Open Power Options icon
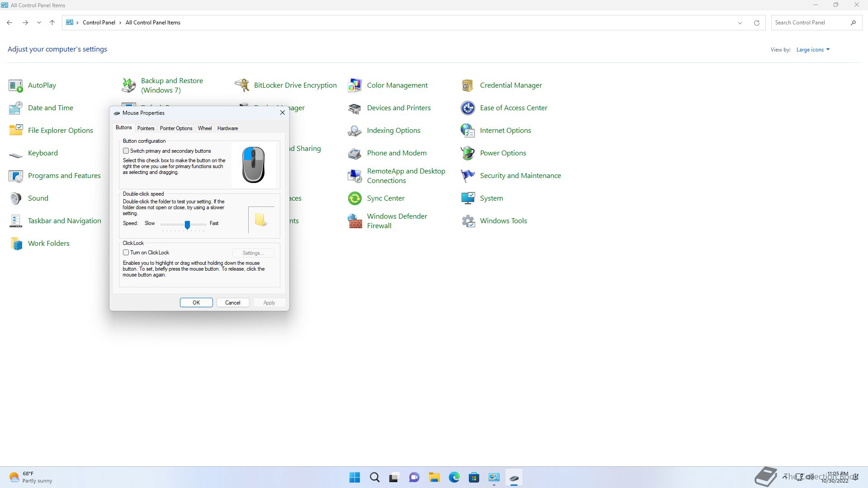 pyautogui.click(x=468, y=153)
